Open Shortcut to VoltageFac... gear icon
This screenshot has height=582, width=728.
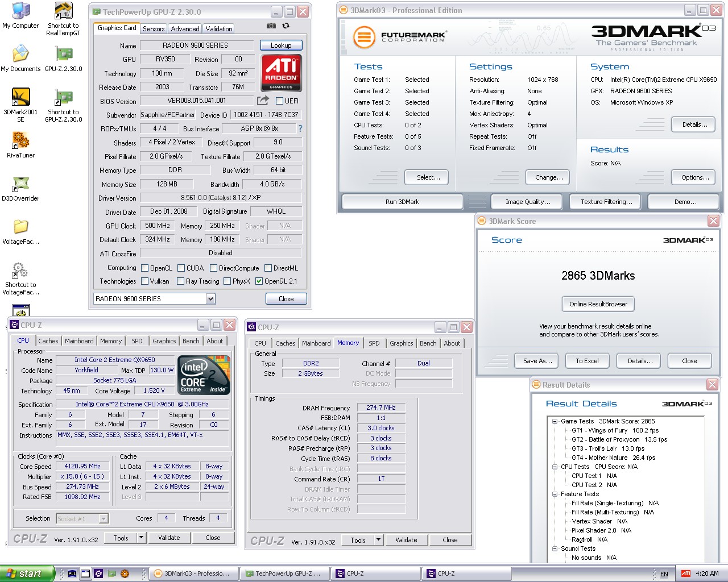click(x=20, y=278)
